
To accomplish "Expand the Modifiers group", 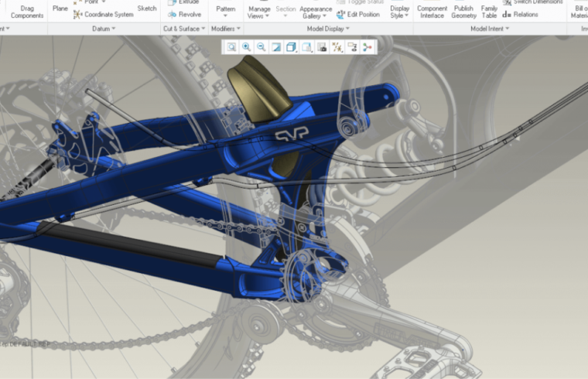I will coord(226,29).
